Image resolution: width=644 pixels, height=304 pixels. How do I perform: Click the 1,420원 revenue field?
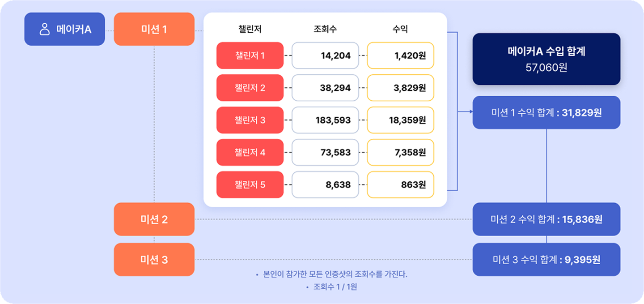click(400, 56)
